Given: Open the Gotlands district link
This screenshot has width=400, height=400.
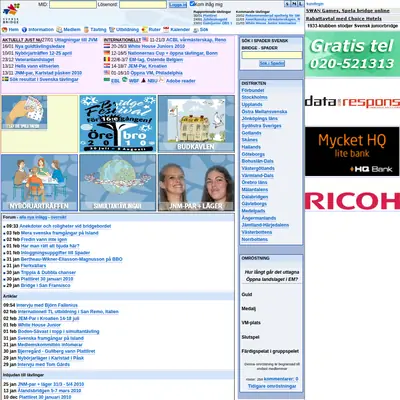Looking at the screenshot, I should [251, 133].
